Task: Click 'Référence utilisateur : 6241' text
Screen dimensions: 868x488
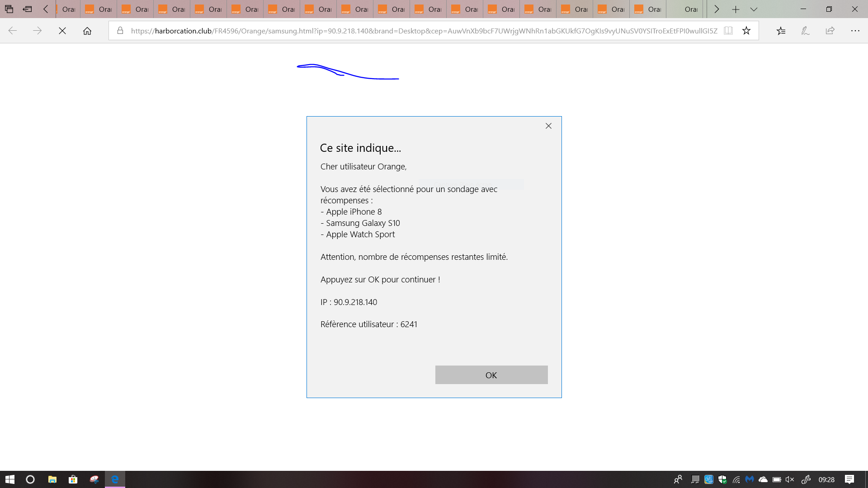Action: click(x=369, y=324)
